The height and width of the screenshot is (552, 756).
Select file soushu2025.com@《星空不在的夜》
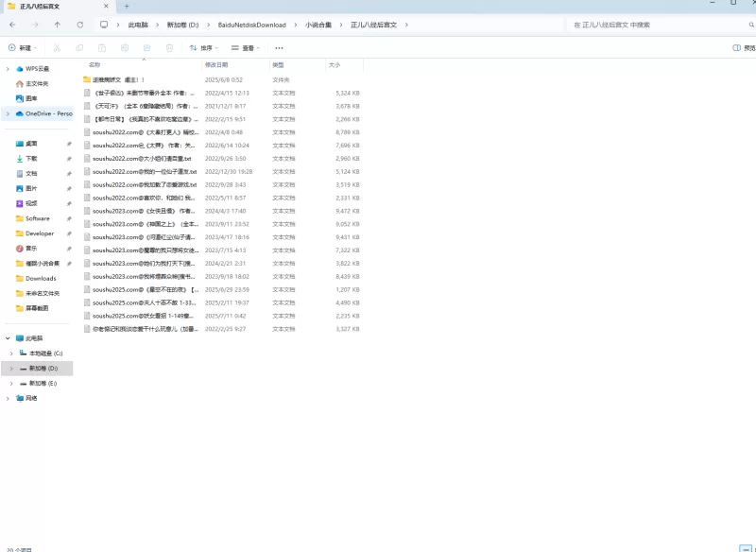click(x=222, y=289)
